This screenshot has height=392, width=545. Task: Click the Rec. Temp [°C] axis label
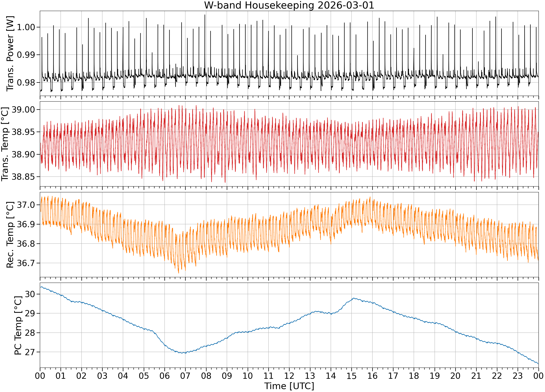(10, 235)
